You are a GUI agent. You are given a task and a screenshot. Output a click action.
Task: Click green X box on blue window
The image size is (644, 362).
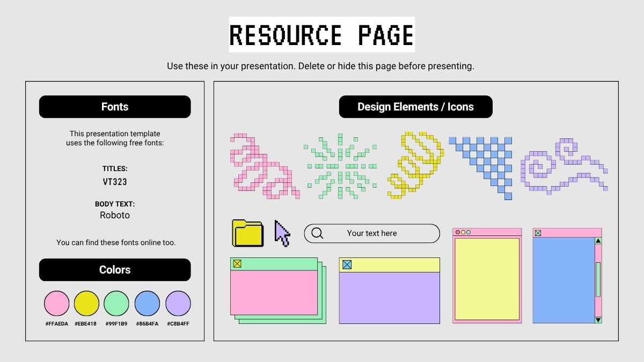(x=538, y=233)
